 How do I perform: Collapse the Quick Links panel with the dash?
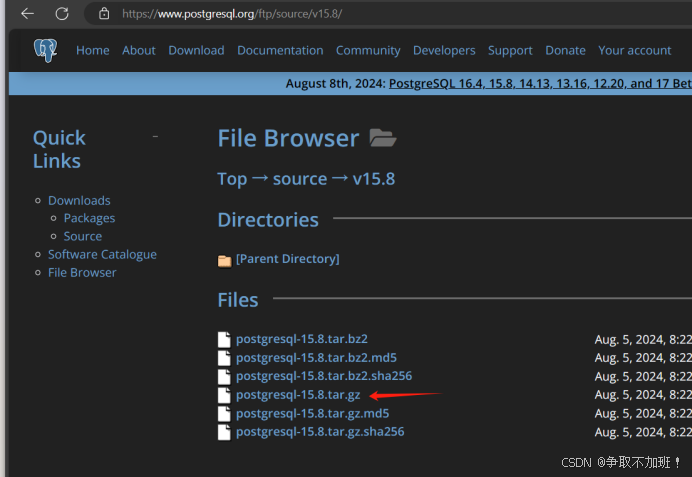155,137
